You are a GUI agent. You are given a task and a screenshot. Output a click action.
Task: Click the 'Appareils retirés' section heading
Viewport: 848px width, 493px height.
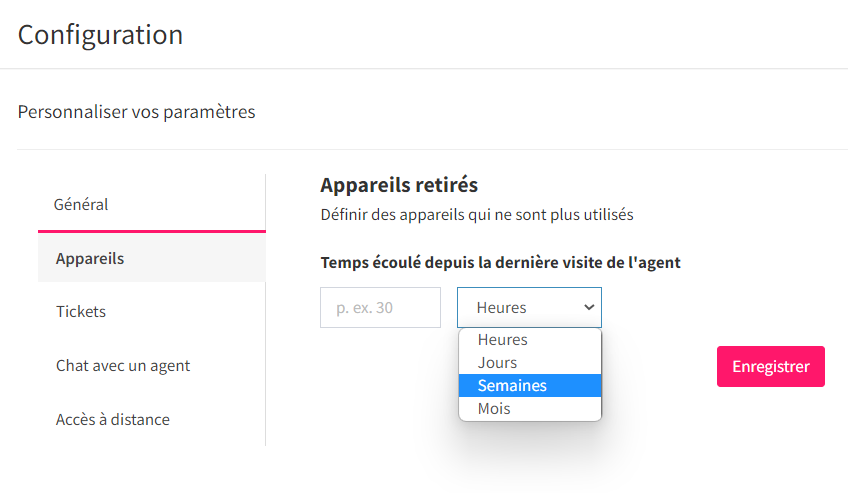[x=399, y=185]
